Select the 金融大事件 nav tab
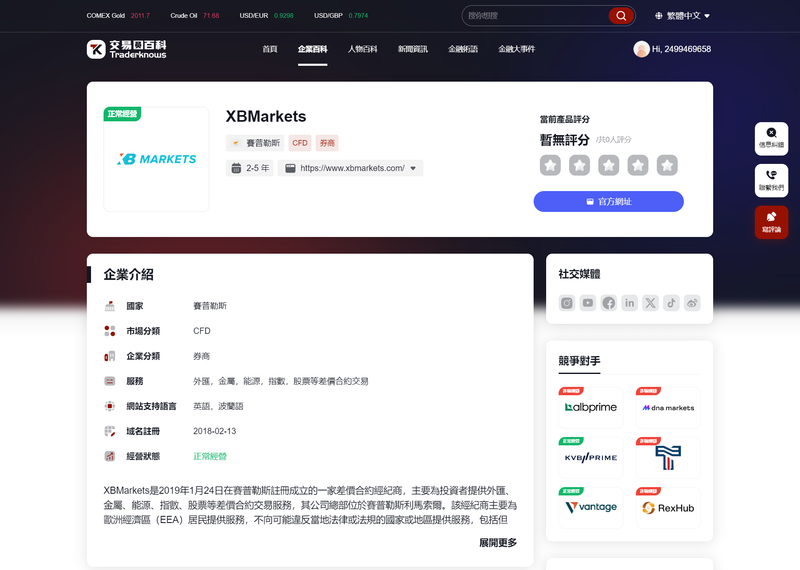 point(516,49)
